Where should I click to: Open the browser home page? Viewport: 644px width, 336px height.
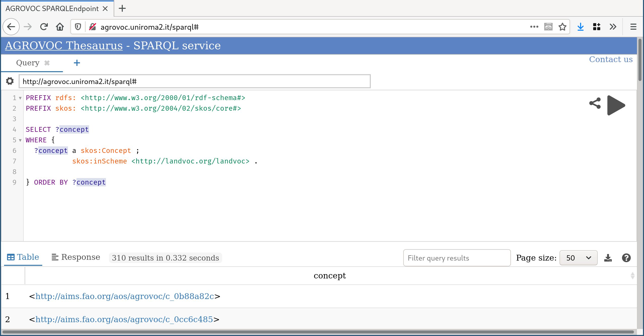60,27
